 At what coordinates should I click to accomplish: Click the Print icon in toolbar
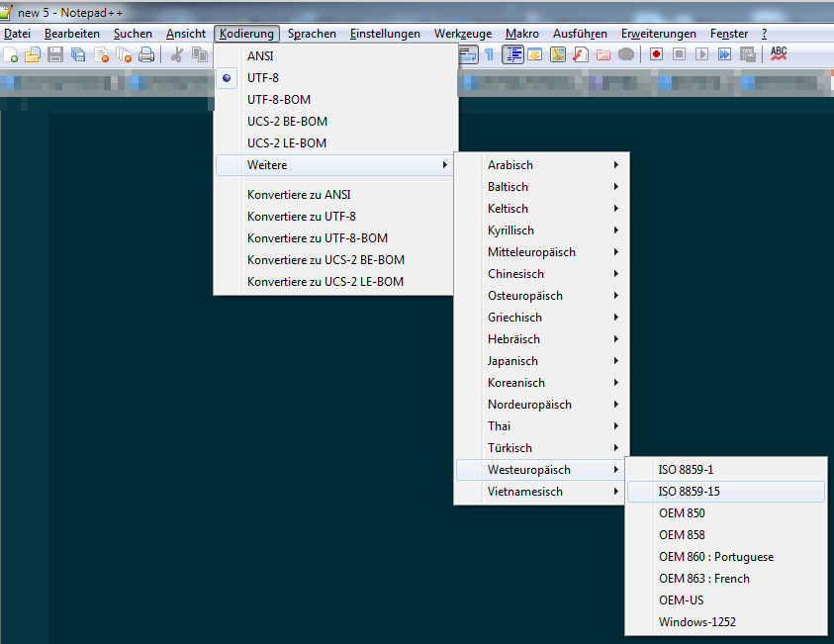pos(146,54)
